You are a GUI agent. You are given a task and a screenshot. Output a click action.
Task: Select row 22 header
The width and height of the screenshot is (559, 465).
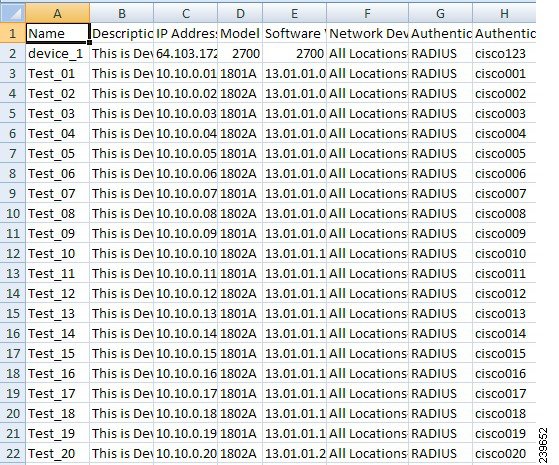[x=13, y=453]
